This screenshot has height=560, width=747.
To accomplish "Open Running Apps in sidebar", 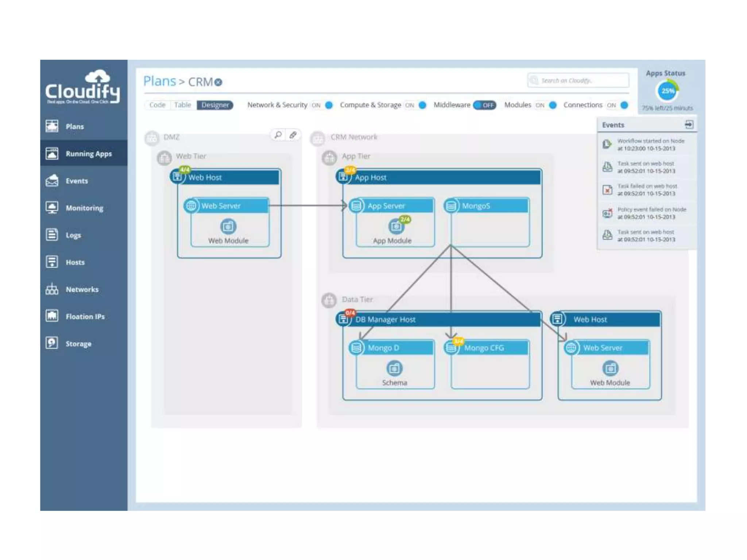I will click(x=89, y=153).
